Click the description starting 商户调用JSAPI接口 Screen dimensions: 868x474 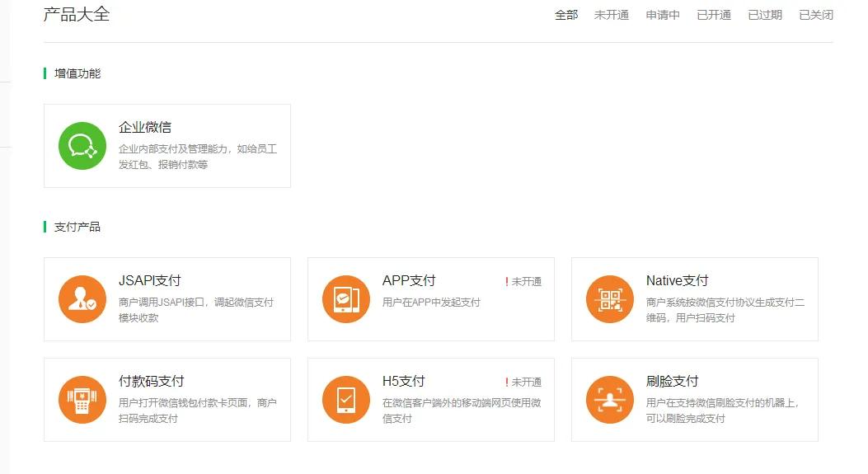coord(196,310)
